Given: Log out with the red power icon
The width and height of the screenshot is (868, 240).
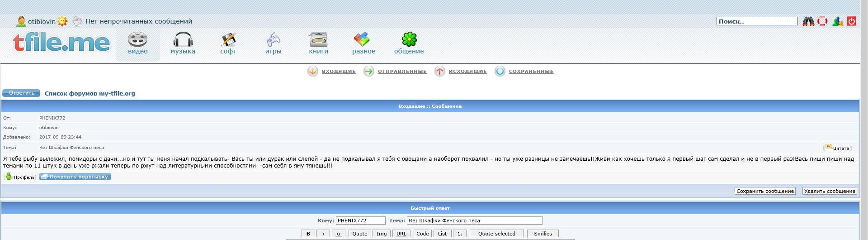Looking at the screenshot, I should point(851,21).
